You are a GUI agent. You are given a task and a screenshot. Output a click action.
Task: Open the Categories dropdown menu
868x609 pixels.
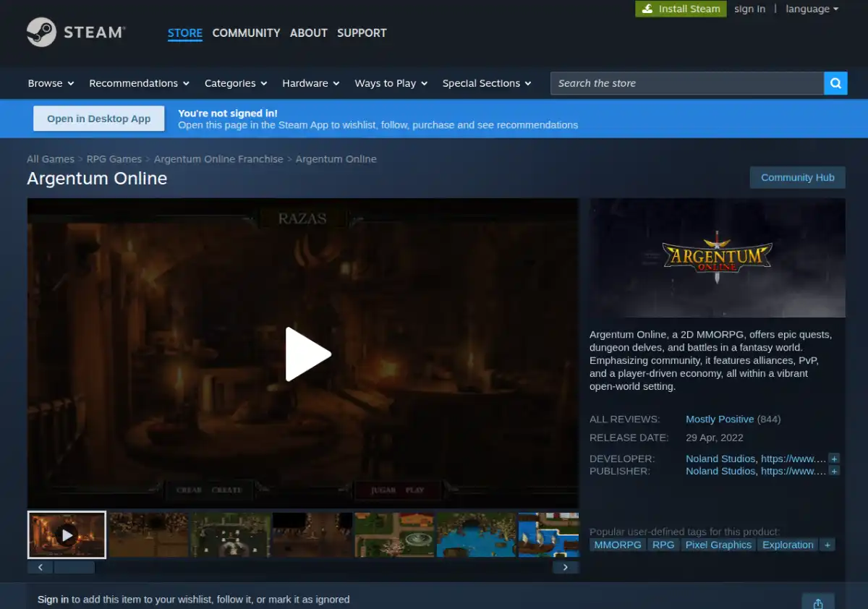coord(236,83)
